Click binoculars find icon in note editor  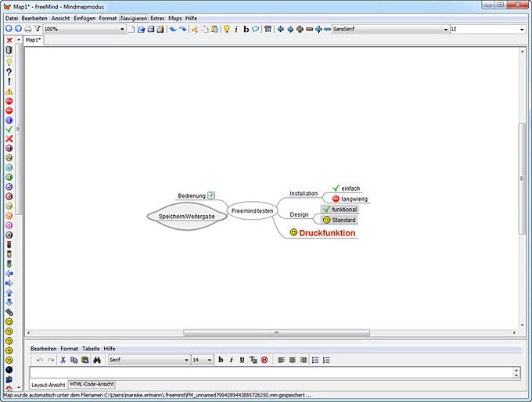pos(97,360)
